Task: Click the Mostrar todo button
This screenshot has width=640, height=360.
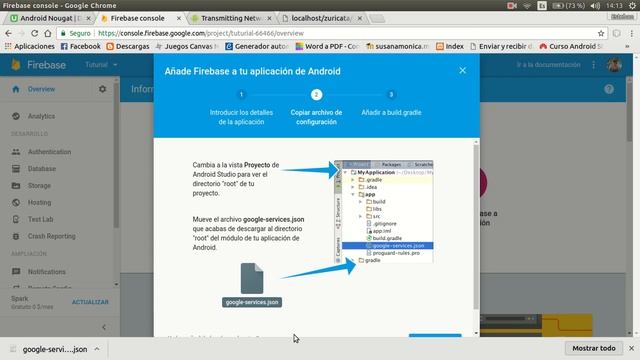Action: pyautogui.click(x=594, y=348)
